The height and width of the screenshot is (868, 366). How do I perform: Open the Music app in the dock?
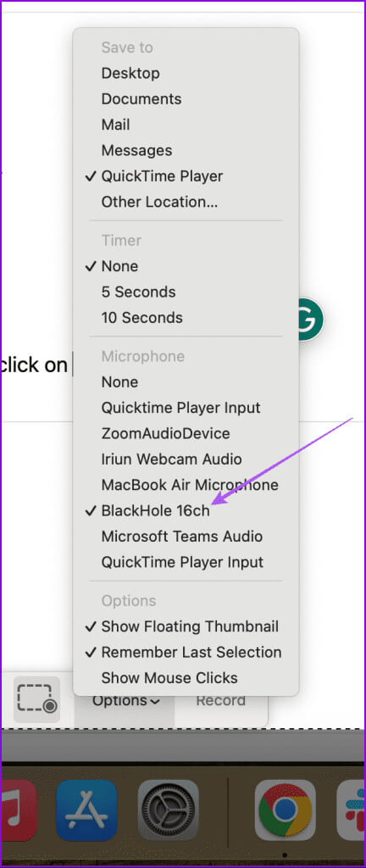click(x=19, y=810)
